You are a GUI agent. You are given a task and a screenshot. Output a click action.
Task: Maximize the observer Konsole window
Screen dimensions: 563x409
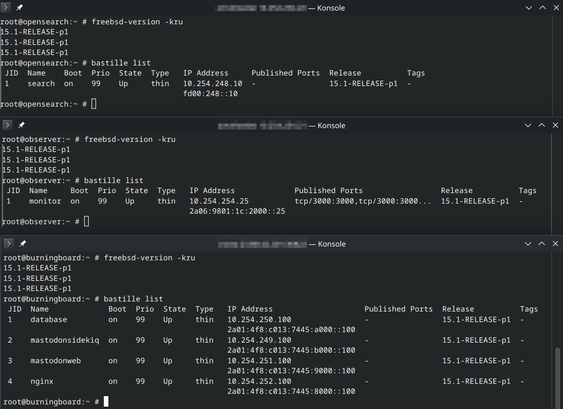click(x=541, y=125)
